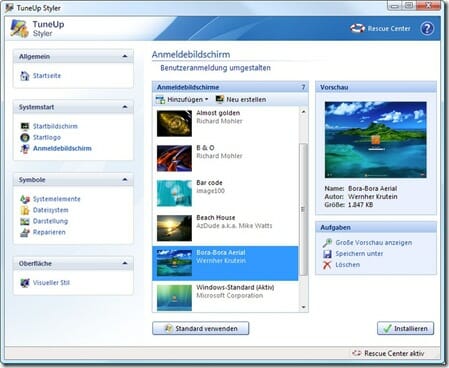
Task: Click Standard verwenden button
Action: tap(201, 328)
